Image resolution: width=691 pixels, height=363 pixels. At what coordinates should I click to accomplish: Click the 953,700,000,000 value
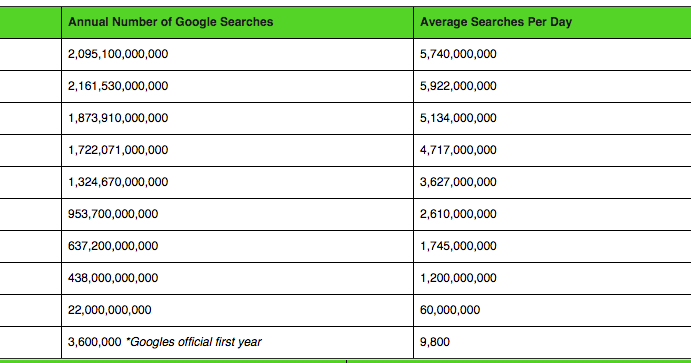[x=113, y=214]
